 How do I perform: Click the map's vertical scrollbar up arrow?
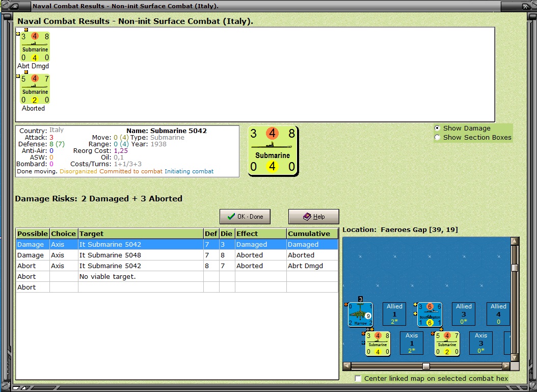(x=515, y=241)
